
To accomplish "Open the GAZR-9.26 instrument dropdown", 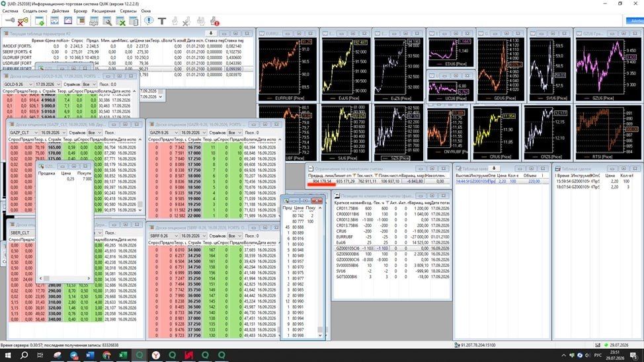I will coord(164,133).
